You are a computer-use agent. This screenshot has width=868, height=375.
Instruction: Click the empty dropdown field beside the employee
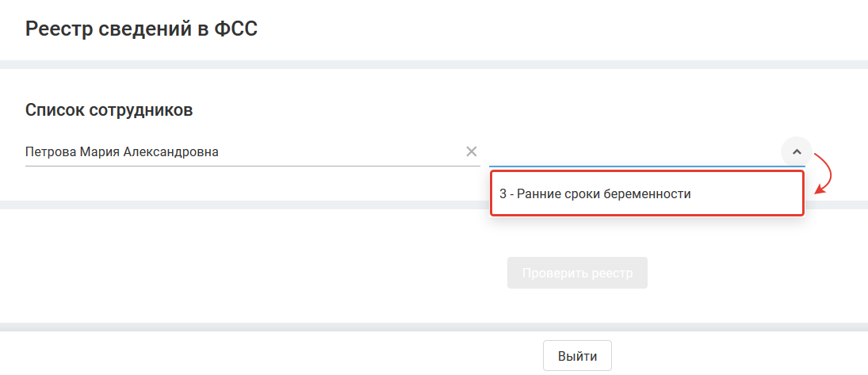[x=634, y=151]
